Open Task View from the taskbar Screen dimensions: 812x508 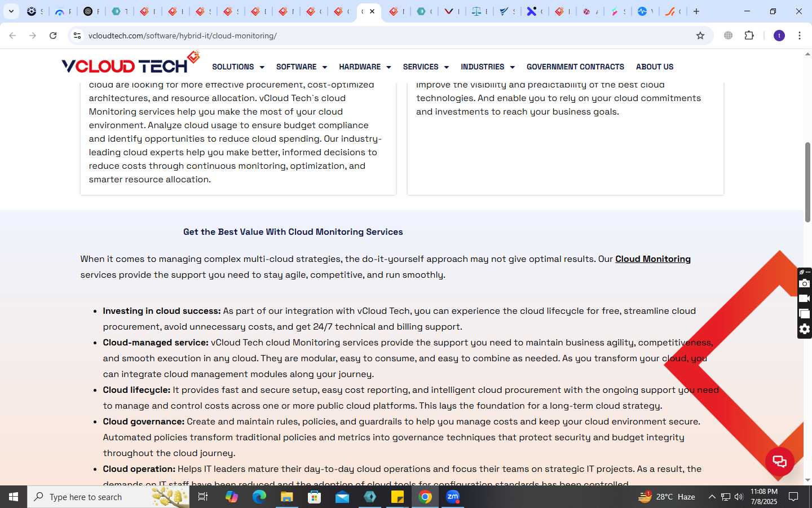(x=203, y=497)
